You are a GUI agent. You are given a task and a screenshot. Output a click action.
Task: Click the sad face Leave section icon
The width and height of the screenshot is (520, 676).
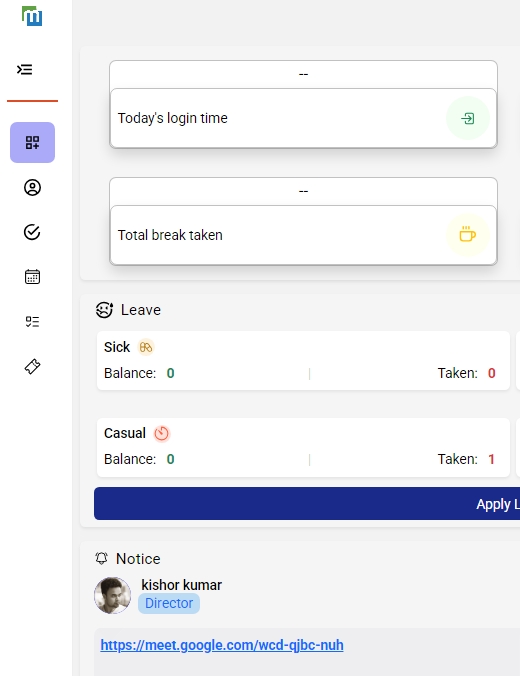[x=104, y=310]
